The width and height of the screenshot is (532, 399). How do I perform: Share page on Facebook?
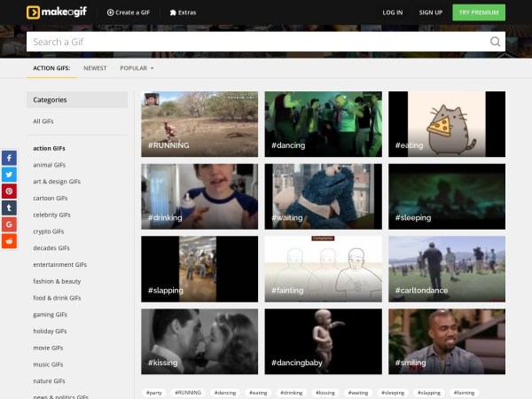[x=9, y=158]
